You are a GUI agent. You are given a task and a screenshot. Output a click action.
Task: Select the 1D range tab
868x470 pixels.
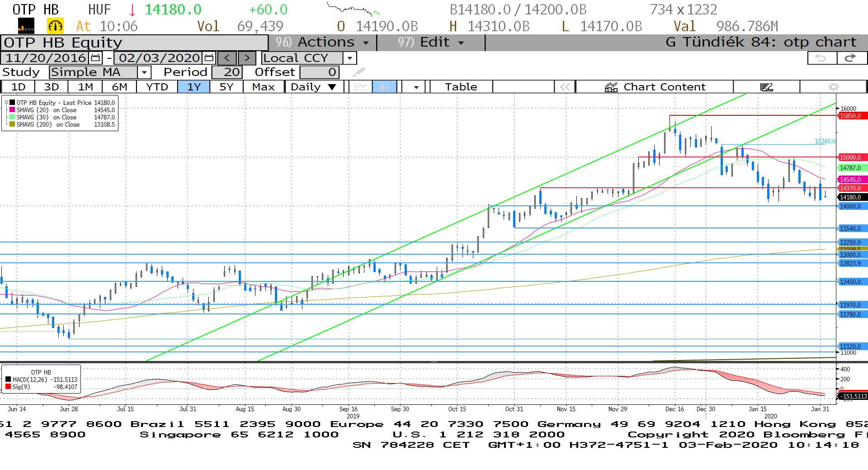(x=18, y=87)
